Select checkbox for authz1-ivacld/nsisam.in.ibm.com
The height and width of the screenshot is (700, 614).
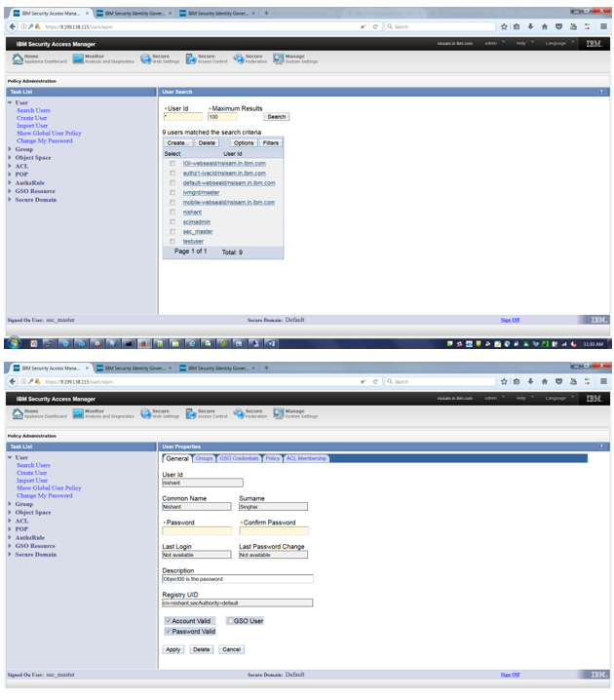[x=173, y=174]
